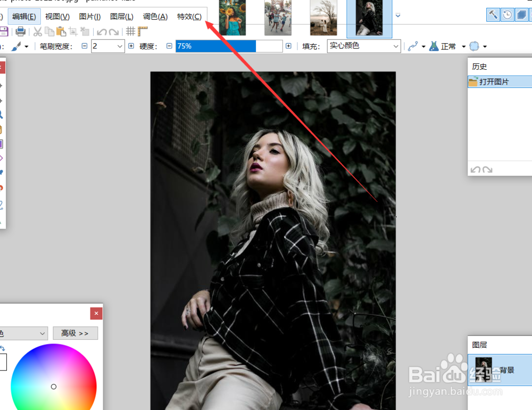The height and width of the screenshot is (410, 532).
Task: Open the 特效(C) menu
Action: (189, 17)
